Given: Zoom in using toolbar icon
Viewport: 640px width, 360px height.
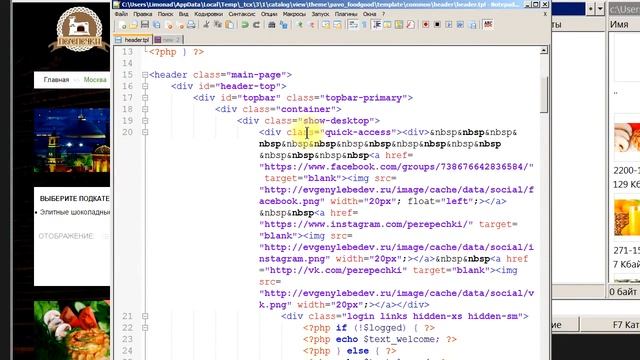Looking at the screenshot, I should [300, 25].
